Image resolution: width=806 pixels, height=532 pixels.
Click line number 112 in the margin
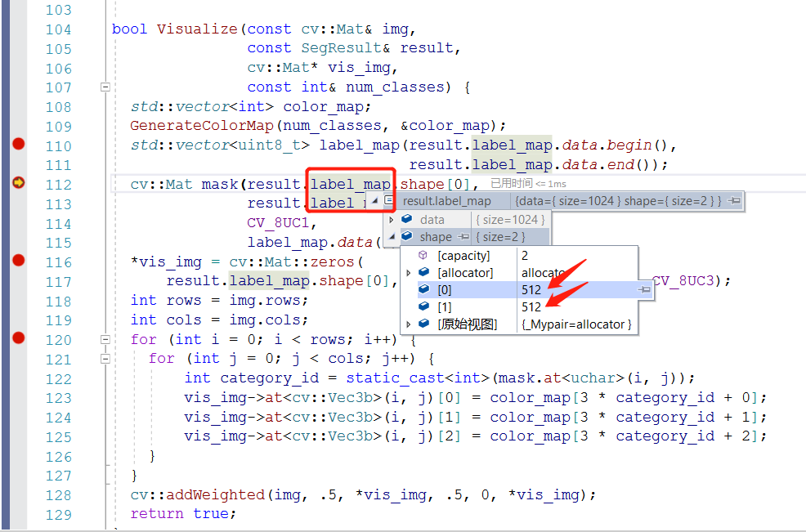pos(58,185)
